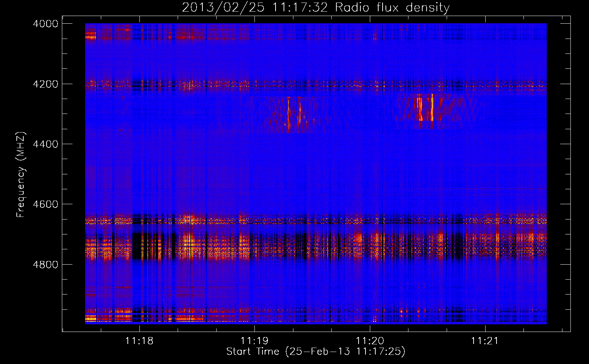The image size is (589, 364).
Task: Click the 'Start Time (25-Feb-13 11:17:25)' label
Action: tap(316, 352)
